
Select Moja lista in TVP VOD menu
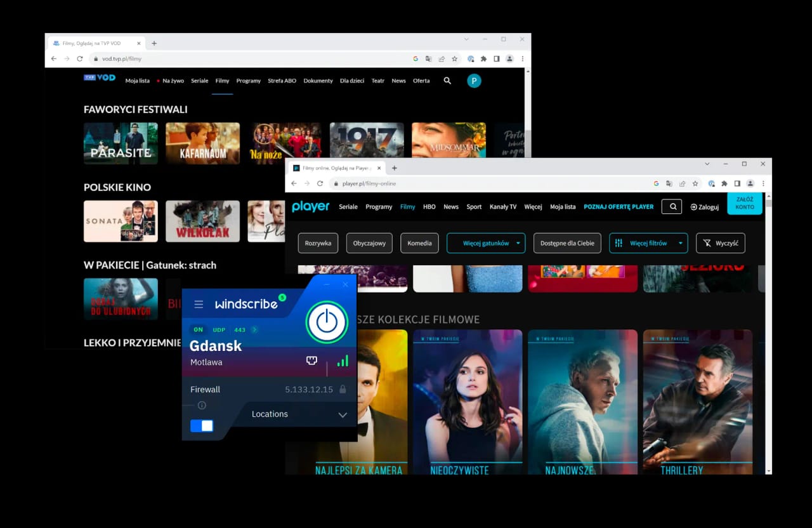click(x=137, y=81)
